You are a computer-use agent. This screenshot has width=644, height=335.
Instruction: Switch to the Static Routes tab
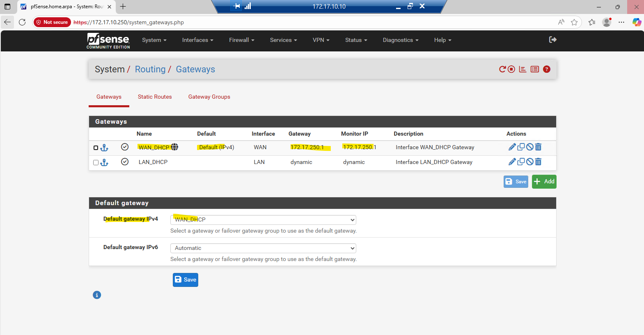coord(155,97)
